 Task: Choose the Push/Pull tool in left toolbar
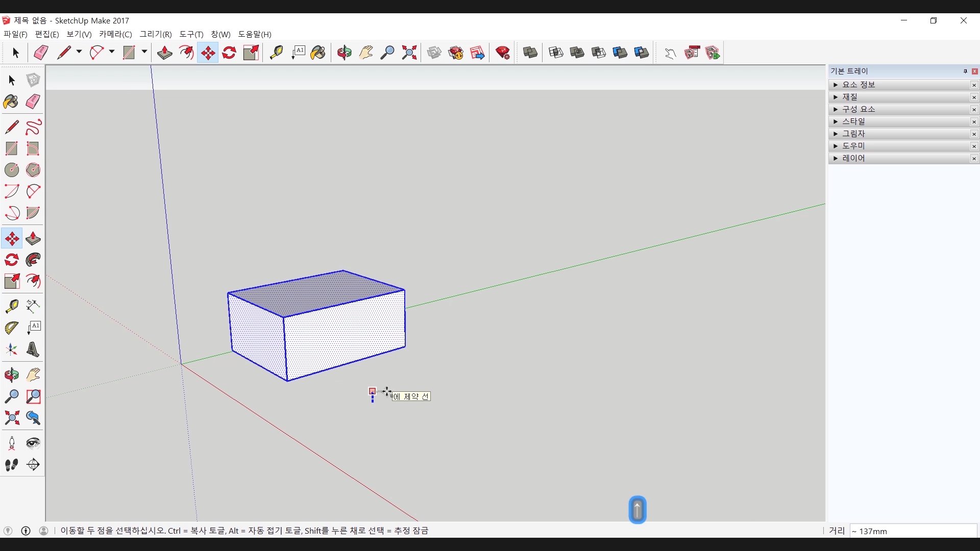click(x=33, y=239)
